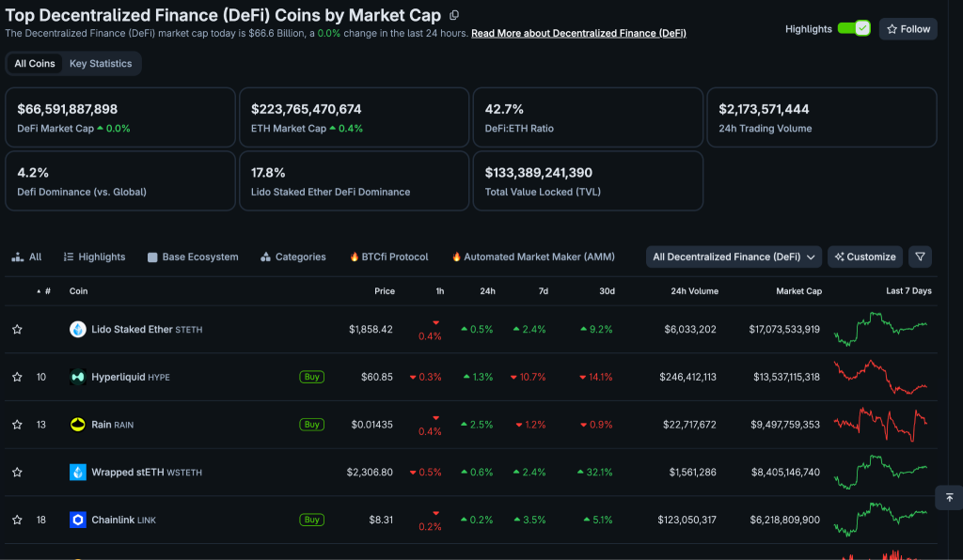The width and height of the screenshot is (963, 560).
Task: Select the Base Ecosystem tab
Action: tap(193, 257)
